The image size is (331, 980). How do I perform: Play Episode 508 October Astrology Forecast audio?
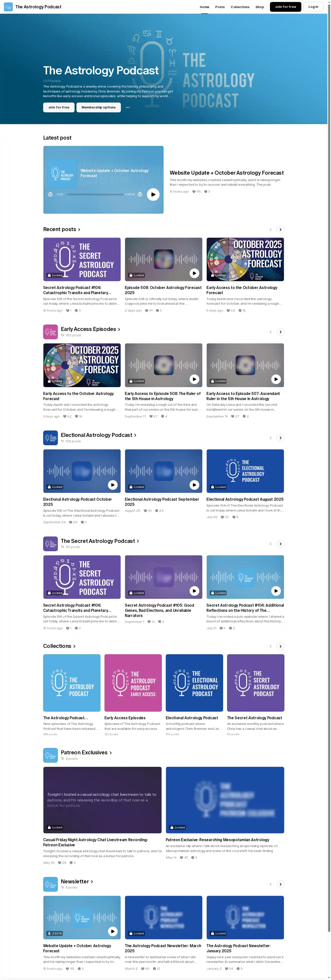pos(194,273)
